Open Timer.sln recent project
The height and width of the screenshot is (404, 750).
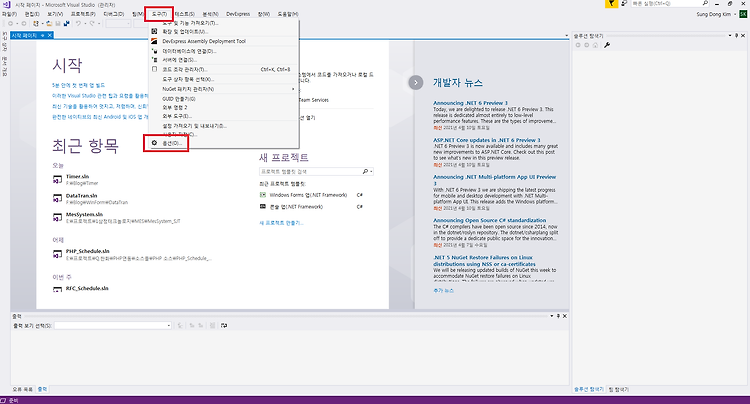(77, 177)
